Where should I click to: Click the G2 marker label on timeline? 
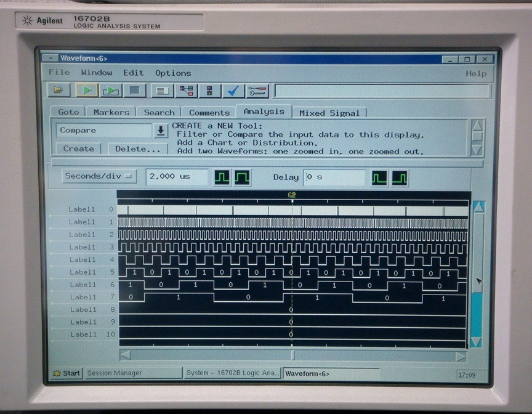[292, 195]
